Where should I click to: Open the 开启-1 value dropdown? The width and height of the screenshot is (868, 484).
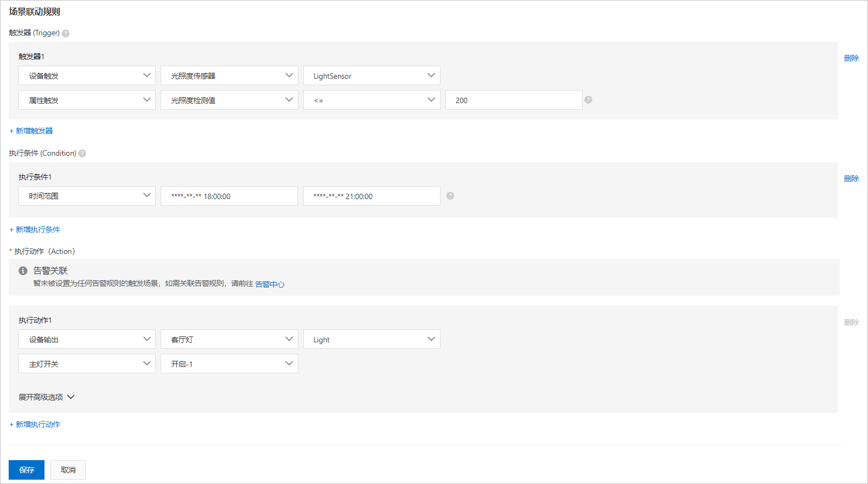[x=229, y=364]
